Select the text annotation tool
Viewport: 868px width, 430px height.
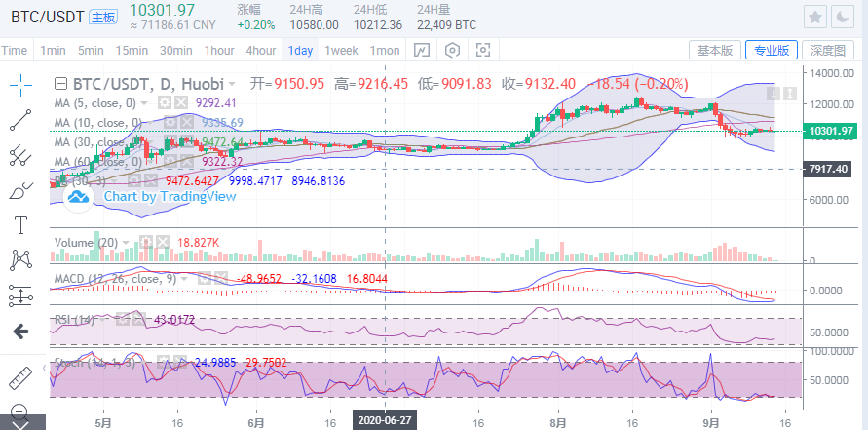click(x=20, y=225)
